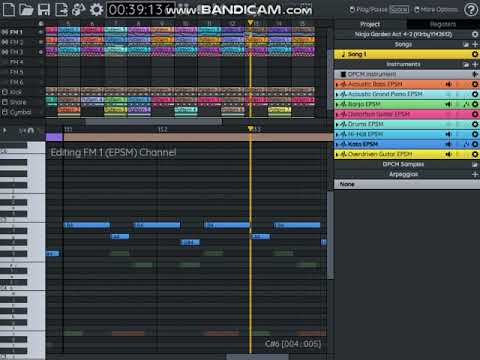Create a new project with toolbar icon
480x360 pixels.
pyautogui.click(x=9, y=9)
